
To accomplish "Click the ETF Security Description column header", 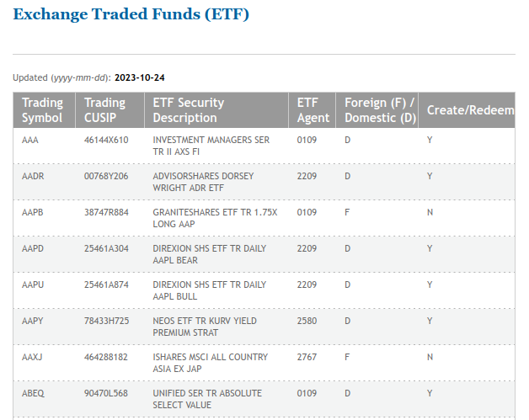I will (x=189, y=110).
